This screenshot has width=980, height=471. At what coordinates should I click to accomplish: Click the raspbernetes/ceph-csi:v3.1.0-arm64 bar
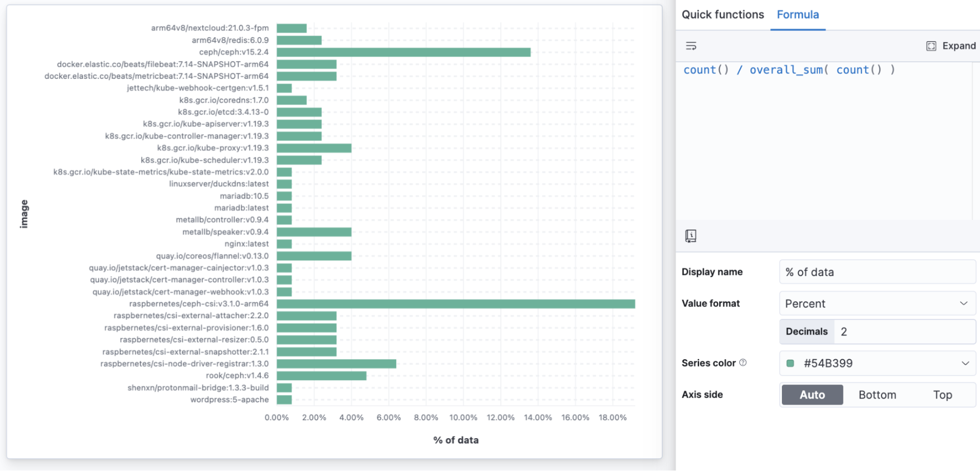456,304
